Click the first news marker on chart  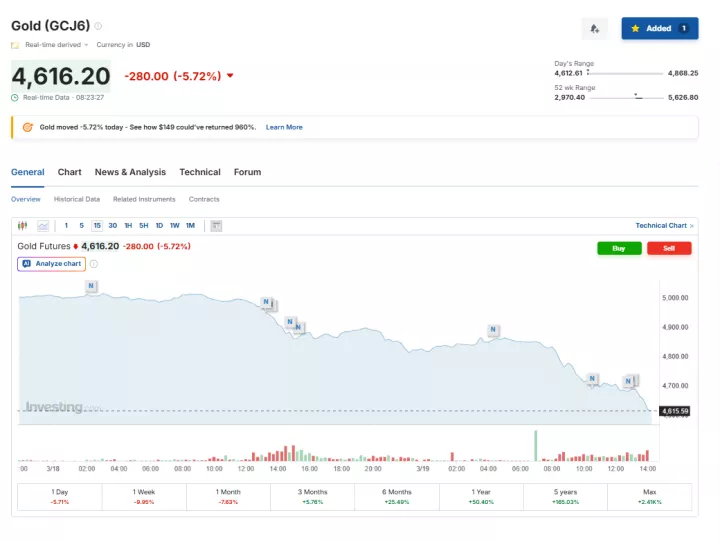[x=91, y=286]
